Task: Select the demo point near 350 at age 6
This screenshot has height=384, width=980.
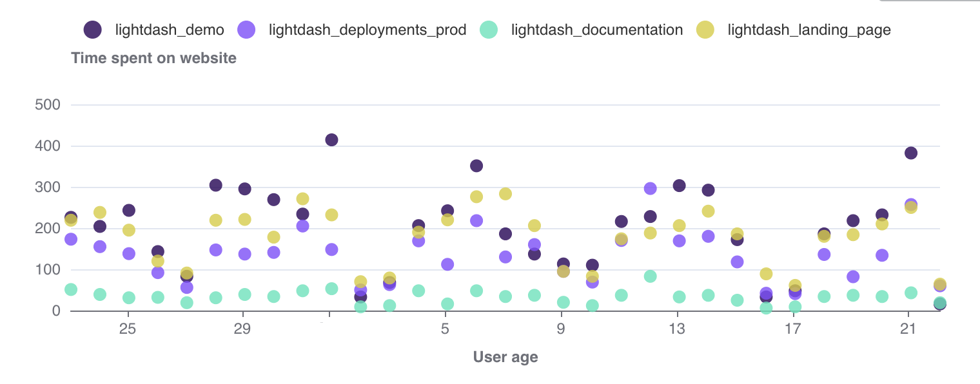Action: pos(476,166)
